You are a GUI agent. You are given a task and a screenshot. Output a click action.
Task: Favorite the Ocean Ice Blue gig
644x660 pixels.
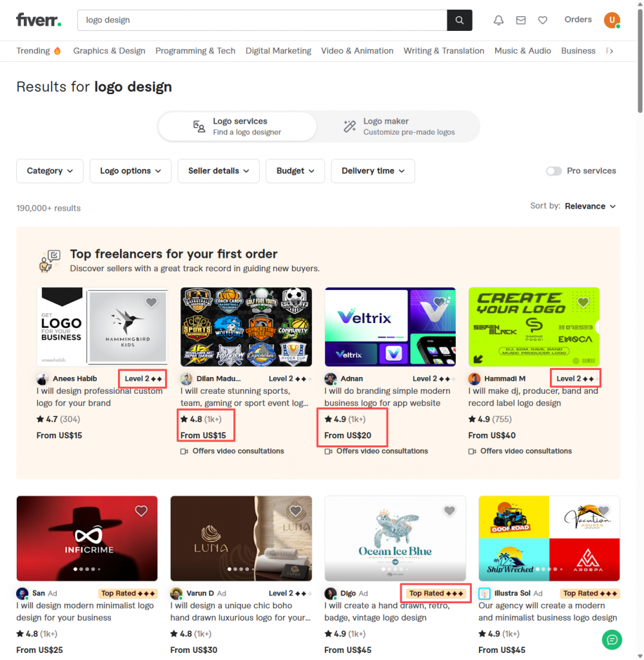click(449, 510)
